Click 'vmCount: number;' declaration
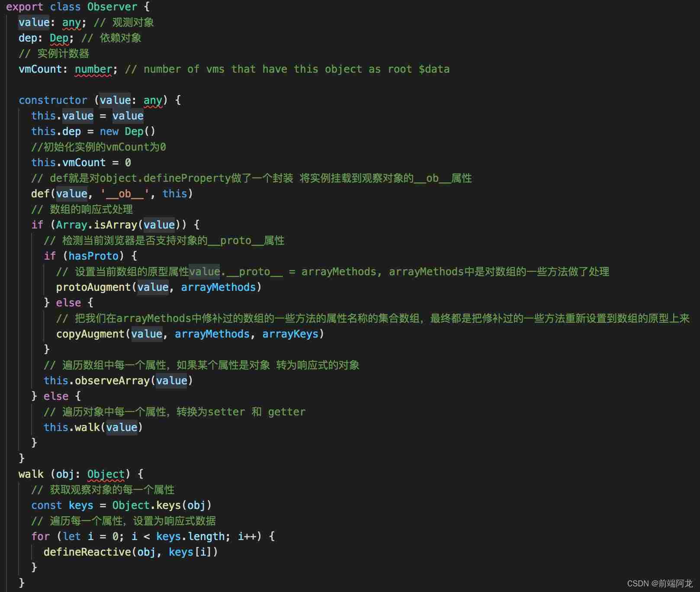 point(68,69)
